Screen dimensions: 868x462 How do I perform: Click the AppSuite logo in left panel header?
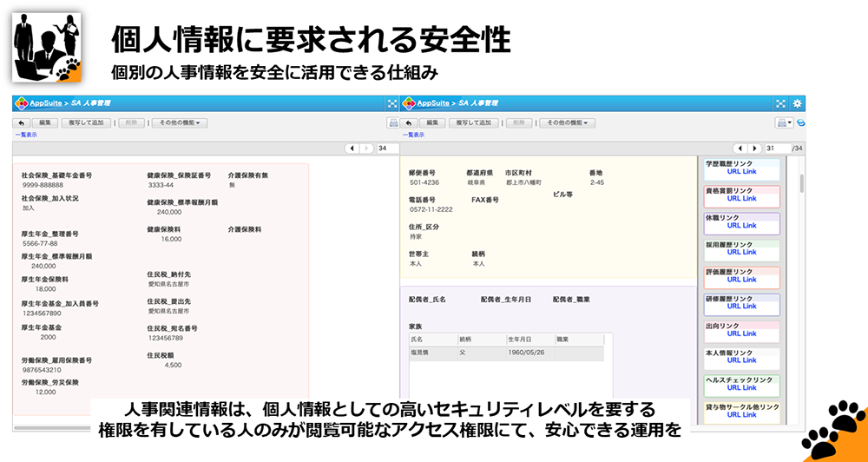[x=20, y=102]
